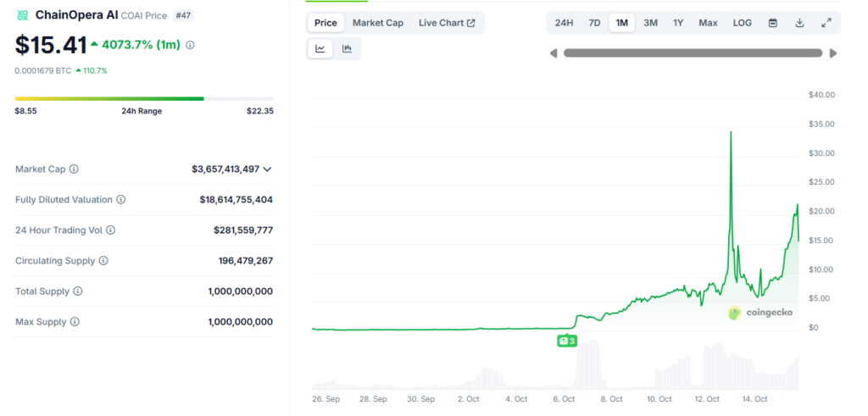Open the news marker badge labeled 3
The width and height of the screenshot is (868, 416).
tap(567, 341)
